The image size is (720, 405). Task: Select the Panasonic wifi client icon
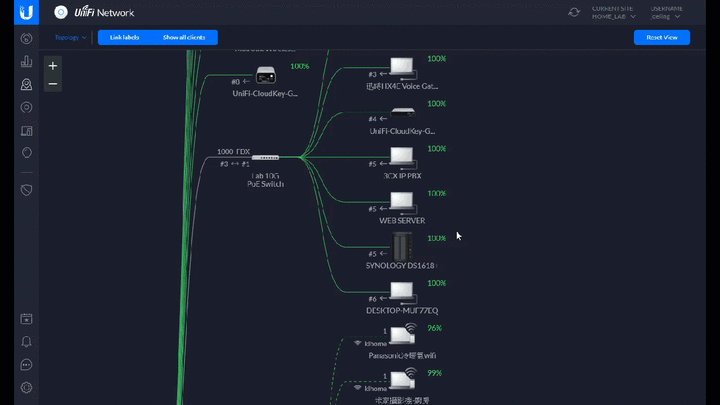coord(403,334)
